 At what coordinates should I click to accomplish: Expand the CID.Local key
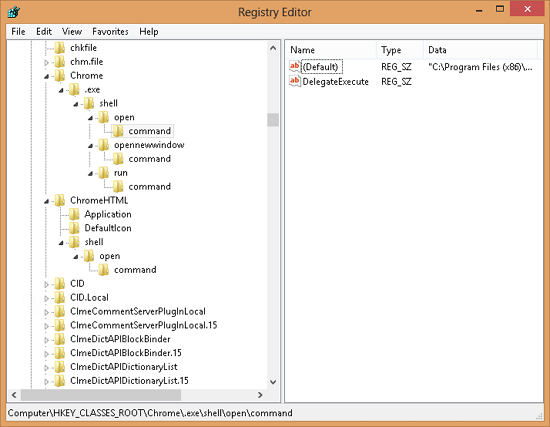(46, 298)
